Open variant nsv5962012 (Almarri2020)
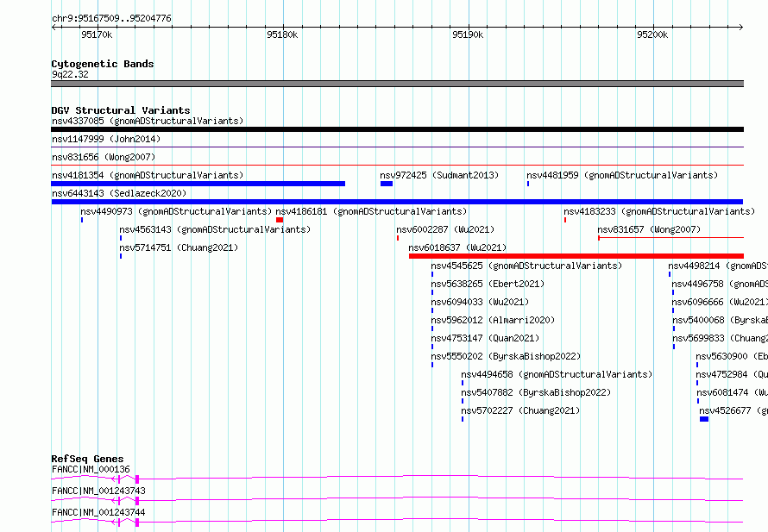 tap(493, 320)
